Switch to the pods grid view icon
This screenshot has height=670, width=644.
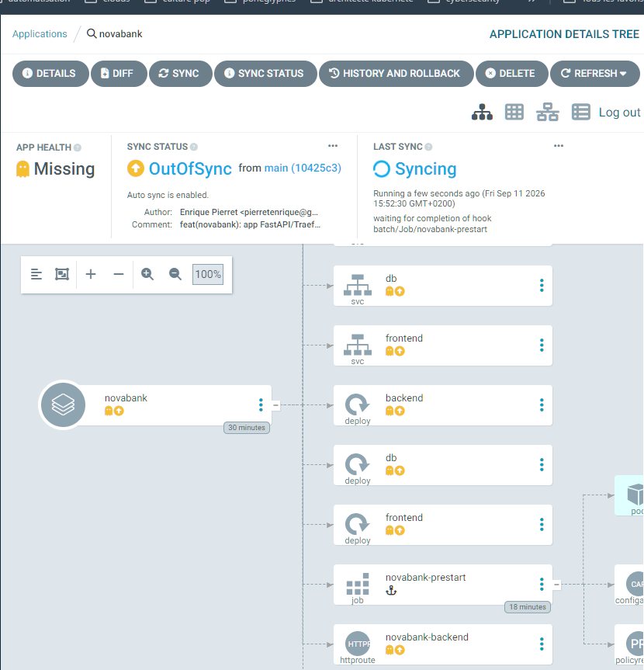(514, 112)
